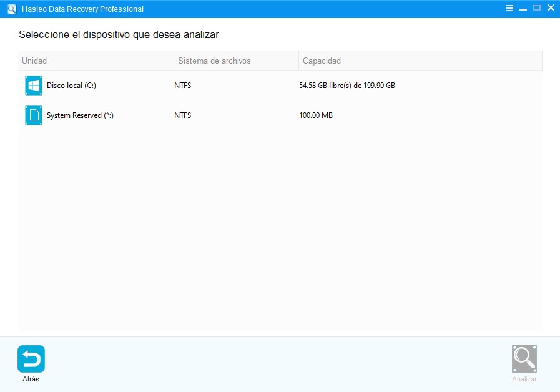Image resolution: width=560 pixels, height=392 pixels.
Task: Click the Analizar magnifying glass icon
Action: 524,358
